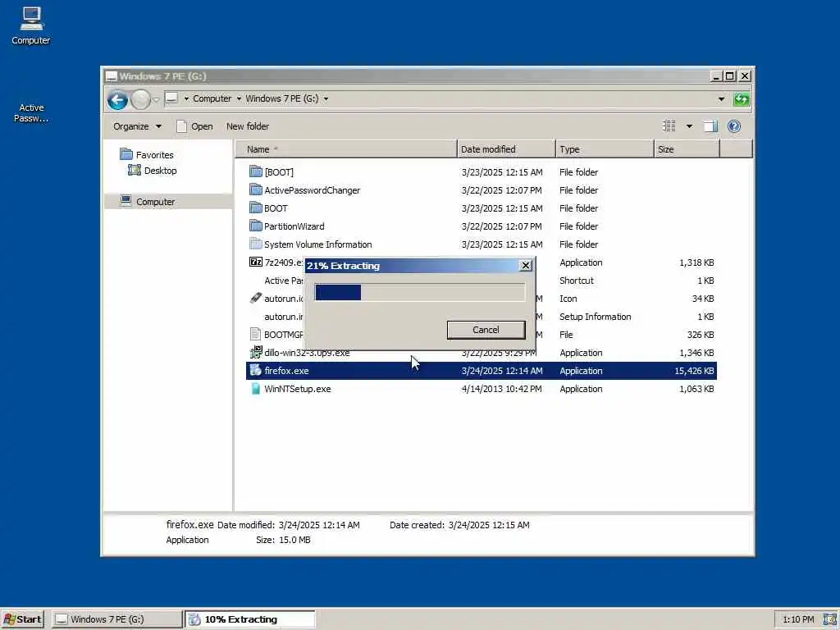840x630 pixels.
Task: Sort by the Date modified column header
Action: point(506,149)
